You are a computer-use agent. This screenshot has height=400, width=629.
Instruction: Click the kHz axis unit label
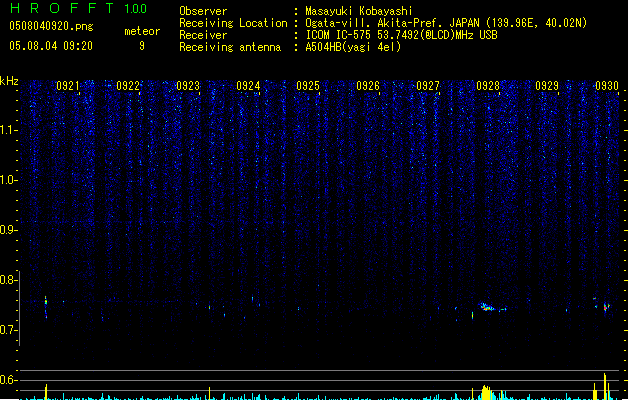[x=9, y=81]
